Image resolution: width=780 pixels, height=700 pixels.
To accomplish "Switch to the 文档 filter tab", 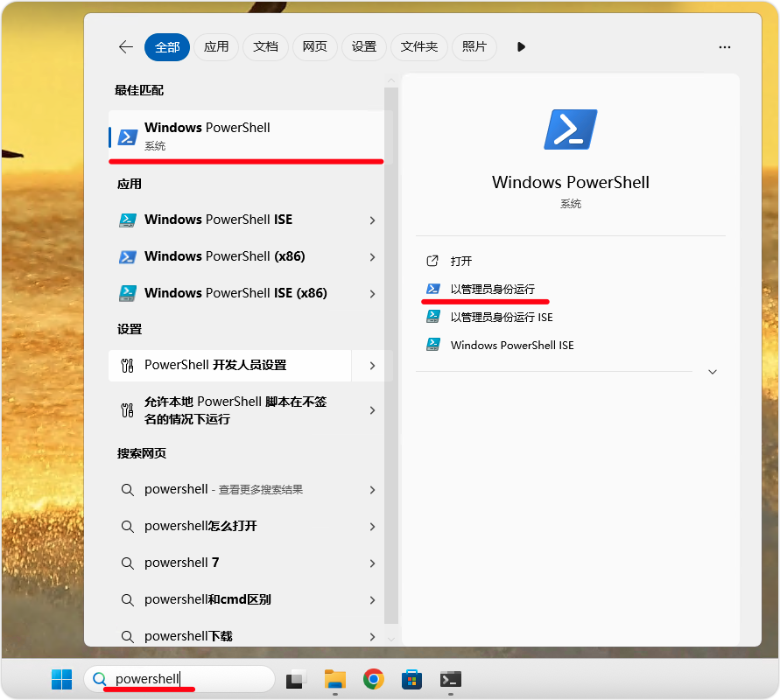I will [x=265, y=47].
